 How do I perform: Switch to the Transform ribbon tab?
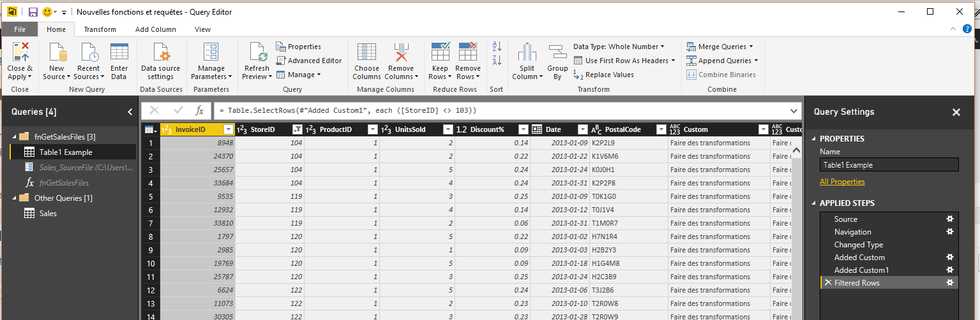coord(100,29)
